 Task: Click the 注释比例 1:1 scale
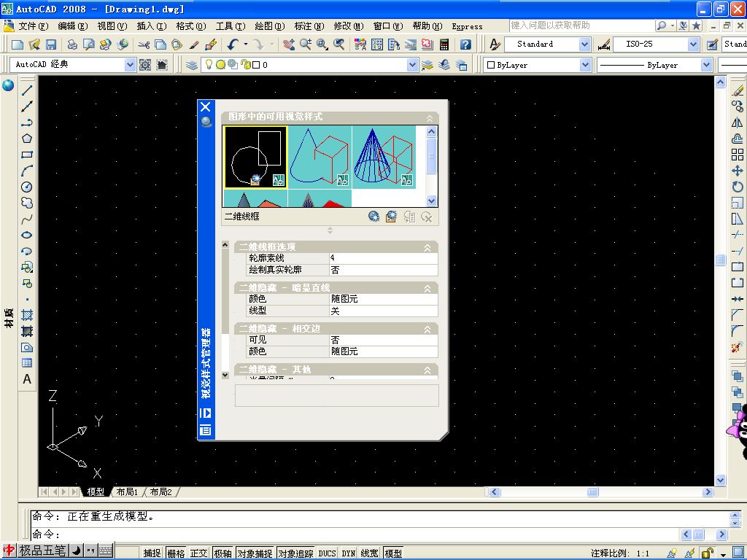point(620,553)
